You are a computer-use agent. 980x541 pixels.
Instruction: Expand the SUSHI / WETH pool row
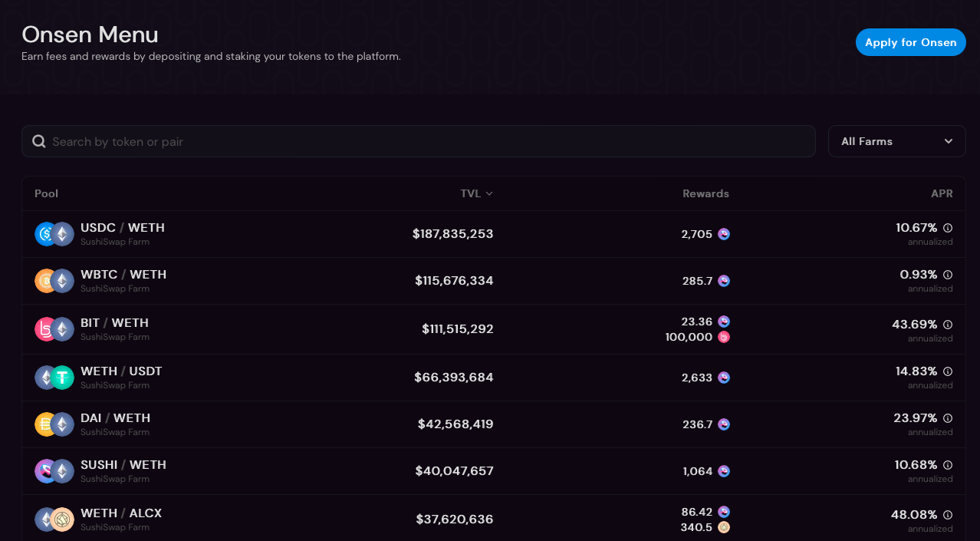494,471
